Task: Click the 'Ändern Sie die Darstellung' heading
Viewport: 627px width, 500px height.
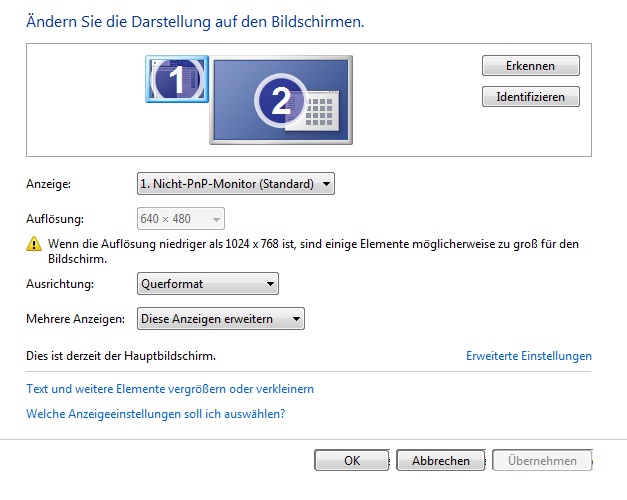Action: 195,22
